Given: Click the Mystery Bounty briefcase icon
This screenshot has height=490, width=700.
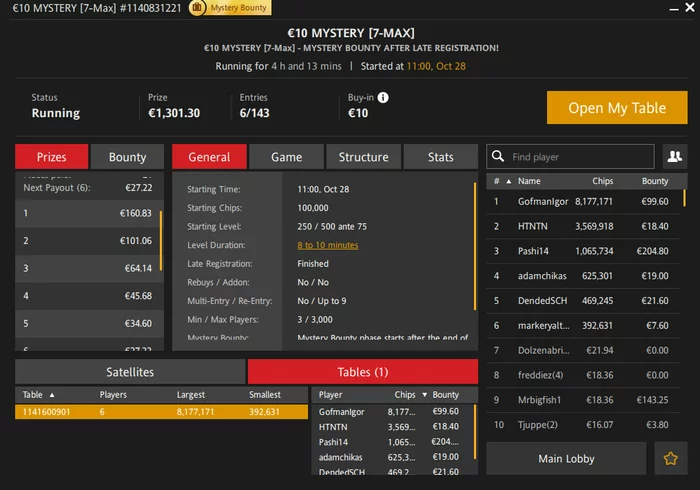Looking at the screenshot, I should tap(197, 8).
